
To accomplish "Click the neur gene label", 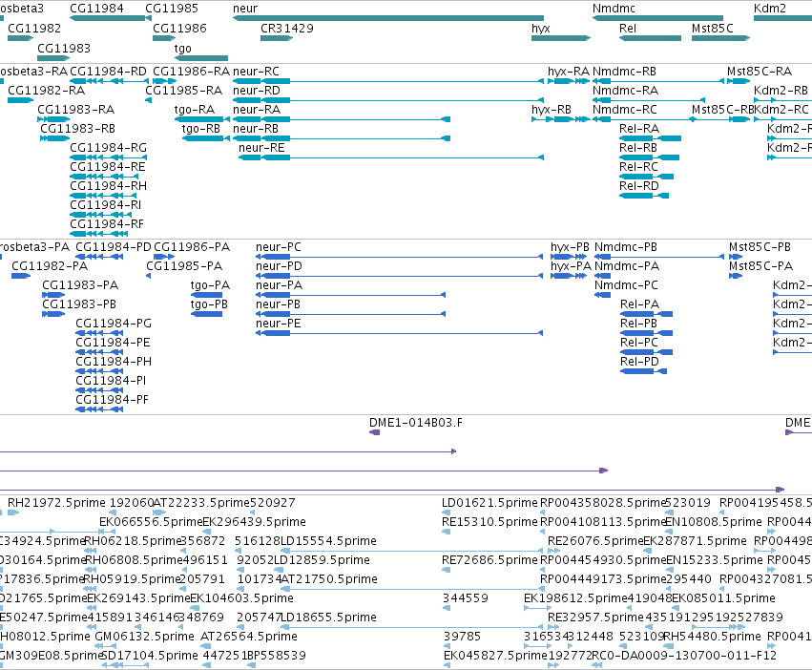I will pos(245,9).
